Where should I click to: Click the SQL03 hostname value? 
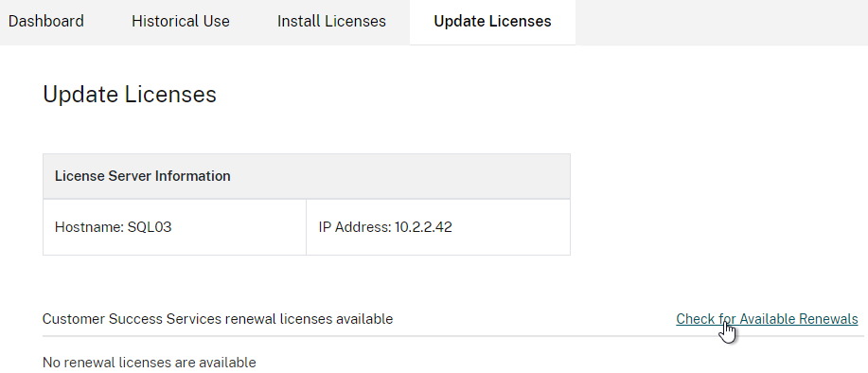pos(150,227)
